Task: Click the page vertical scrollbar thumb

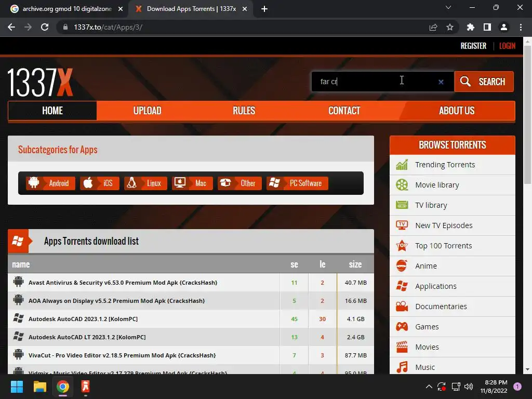Action: point(527,114)
